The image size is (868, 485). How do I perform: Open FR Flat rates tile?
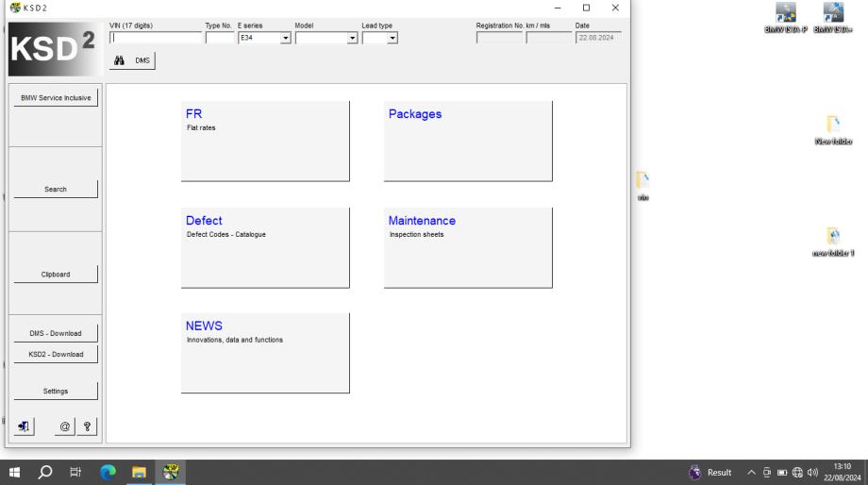[265, 141]
